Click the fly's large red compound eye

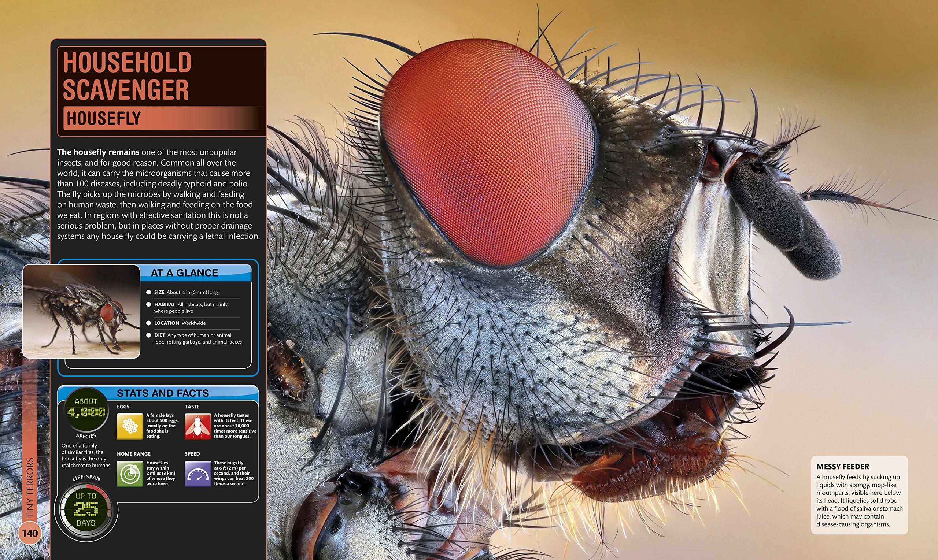click(x=487, y=151)
